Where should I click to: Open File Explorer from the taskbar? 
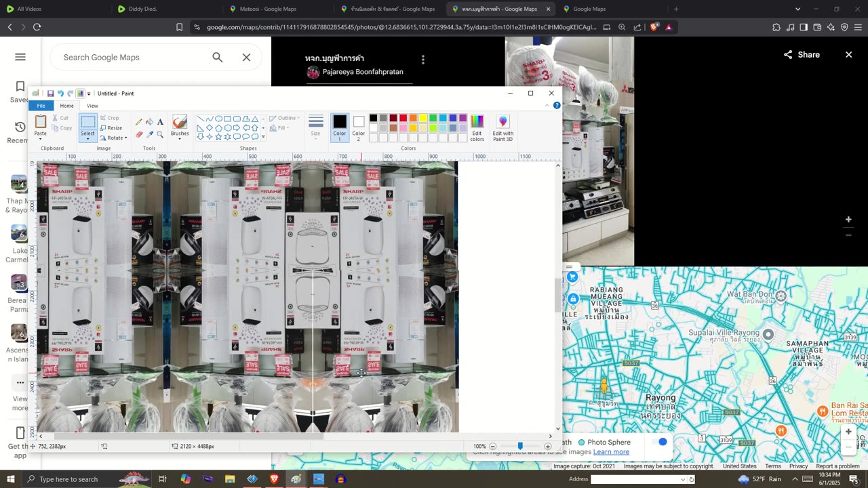pyautogui.click(x=230, y=479)
